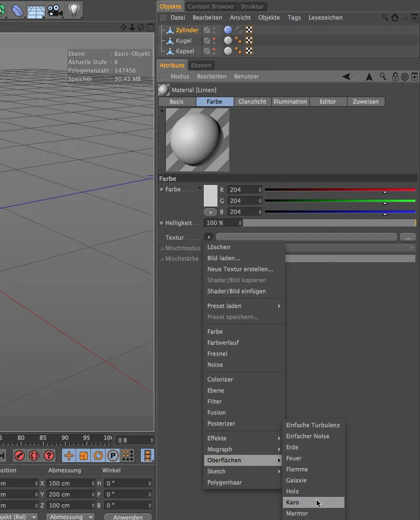Open the deformer (bend) object tool
420x520 pixels.
tap(17, 11)
